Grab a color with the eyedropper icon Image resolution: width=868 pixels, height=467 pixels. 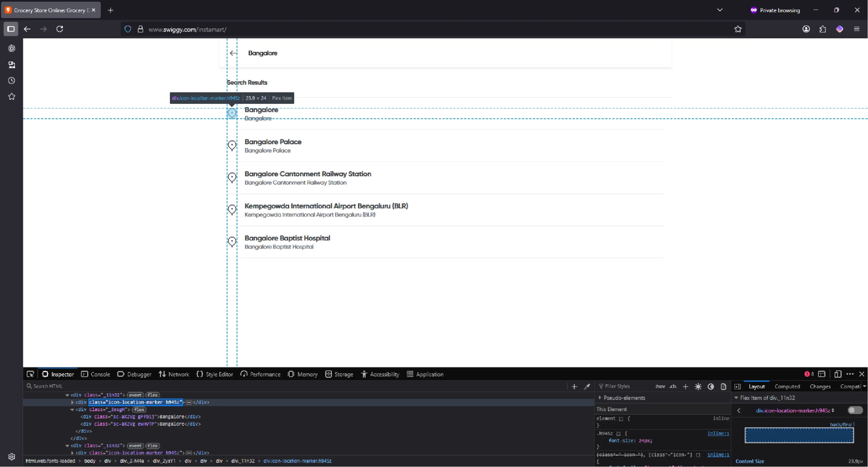(x=587, y=387)
